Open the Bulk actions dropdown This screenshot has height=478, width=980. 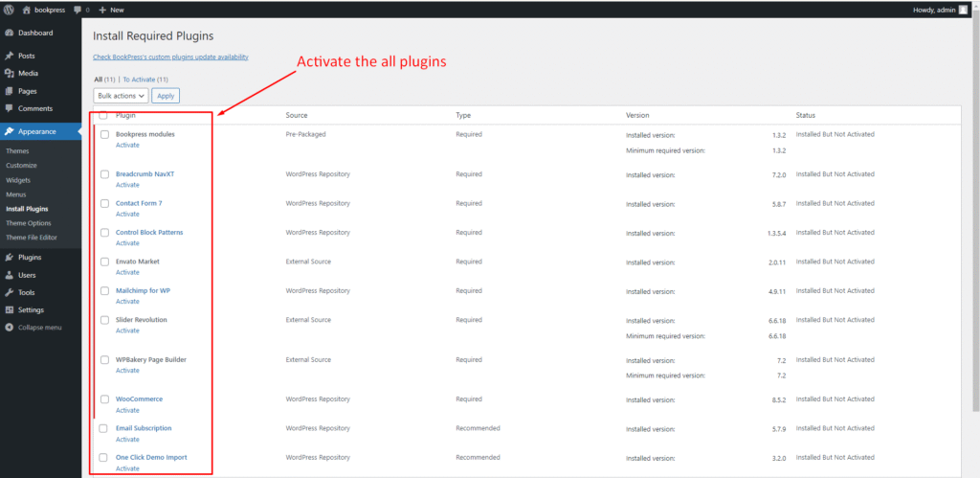tap(121, 96)
